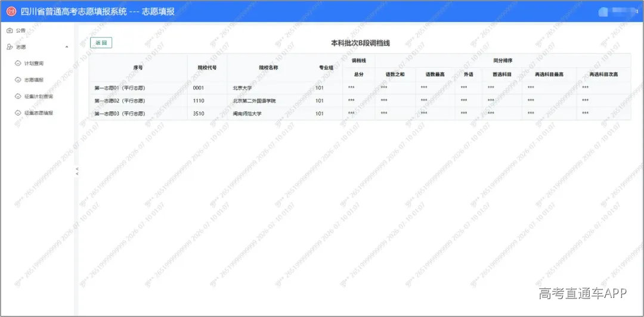This screenshot has width=644, height=317.
Task: Click college code 1110
Action: click(x=199, y=101)
